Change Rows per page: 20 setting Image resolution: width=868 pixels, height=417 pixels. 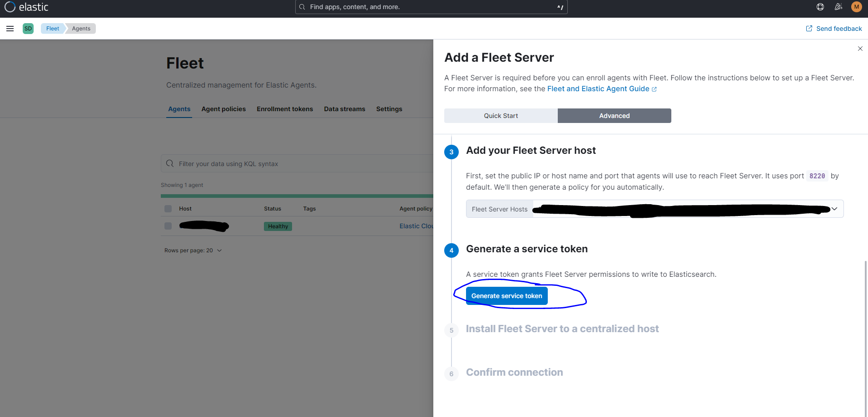pyautogui.click(x=193, y=250)
